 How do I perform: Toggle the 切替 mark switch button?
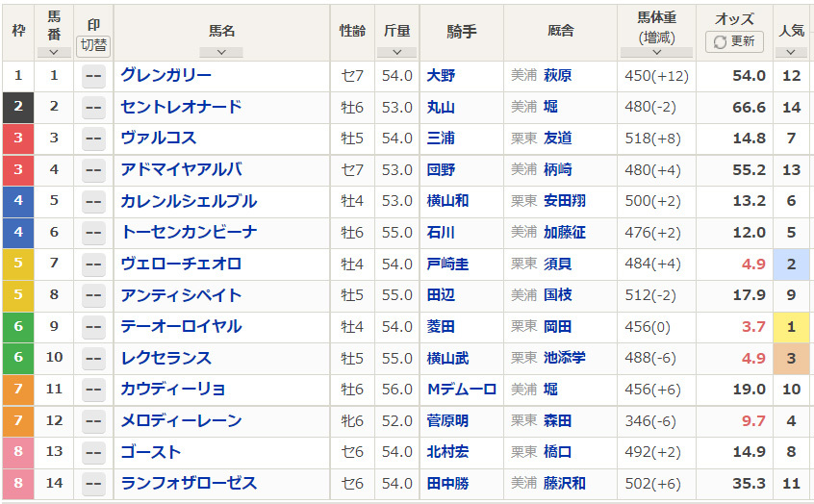[93, 45]
